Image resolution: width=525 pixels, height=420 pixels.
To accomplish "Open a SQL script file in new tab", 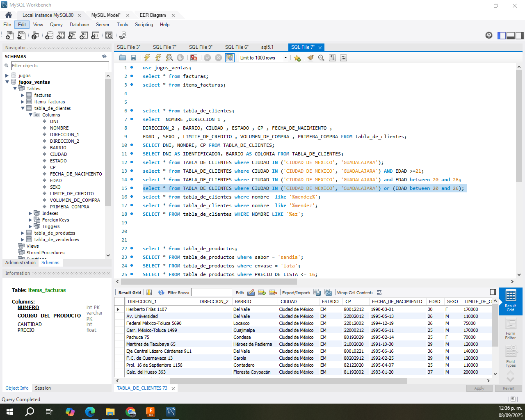I will pyautogui.click(x=21, y=36).
